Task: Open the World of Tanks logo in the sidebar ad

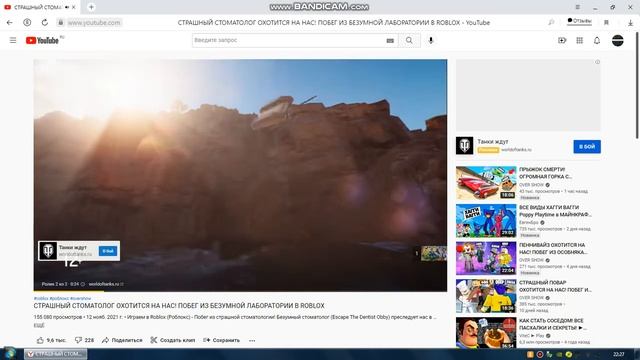Action: coord(464,146)
